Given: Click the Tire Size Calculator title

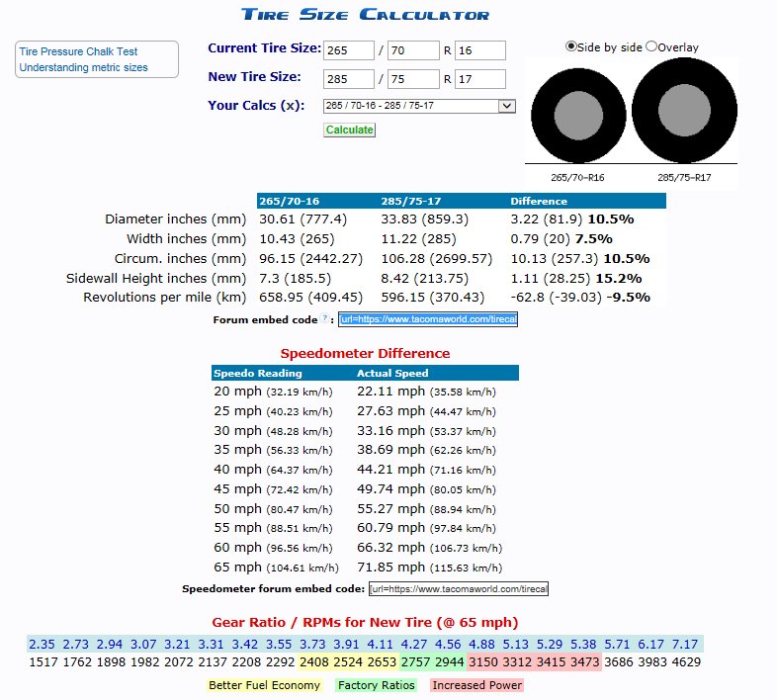Looking at the screenshot, I should 365,15.
